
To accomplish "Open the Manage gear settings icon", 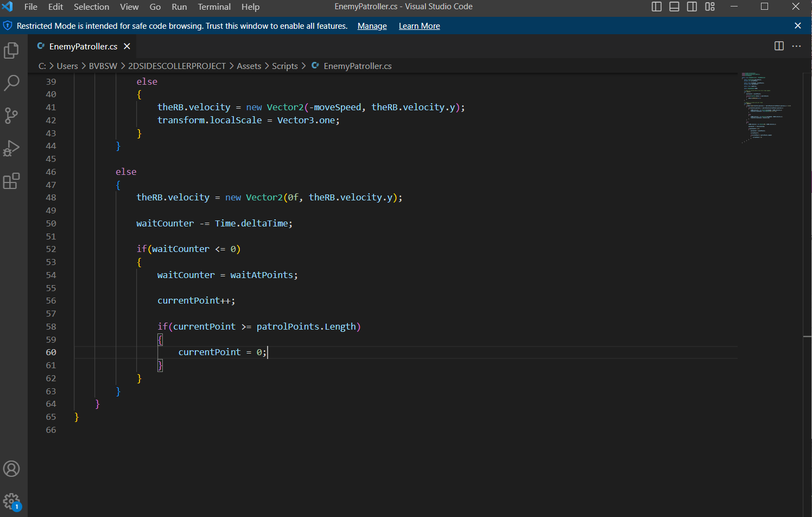I will point(11,501).
